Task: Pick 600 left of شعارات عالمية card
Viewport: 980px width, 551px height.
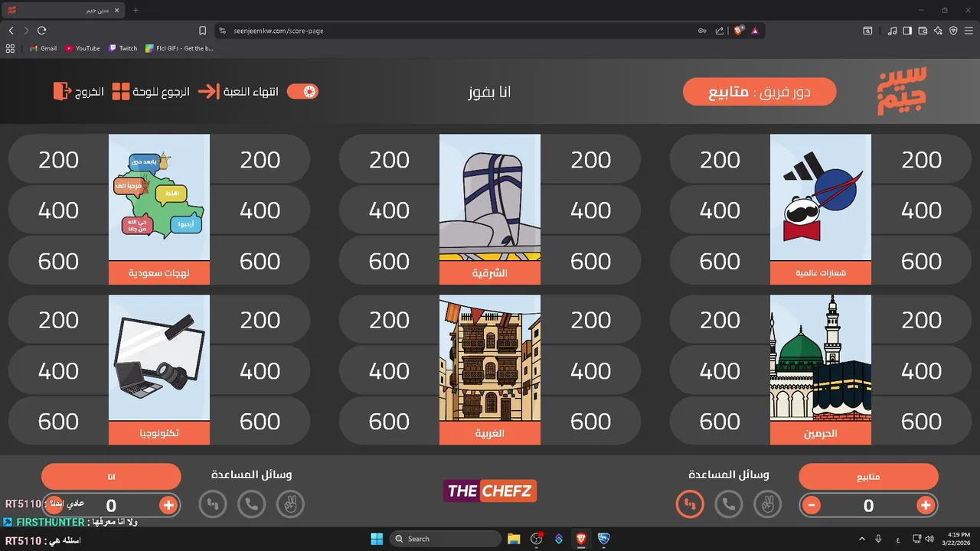Action: coord(720,261)
